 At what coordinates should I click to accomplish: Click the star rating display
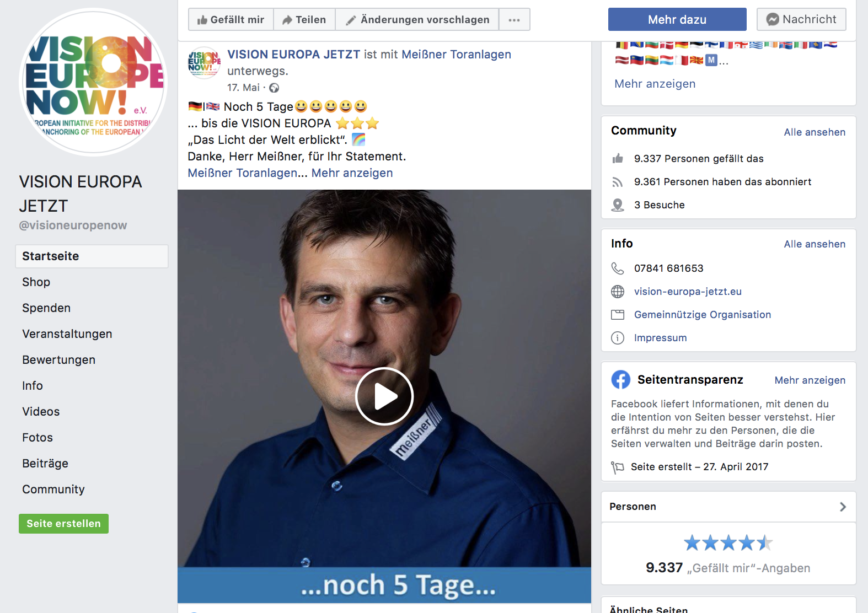[728, 543]
